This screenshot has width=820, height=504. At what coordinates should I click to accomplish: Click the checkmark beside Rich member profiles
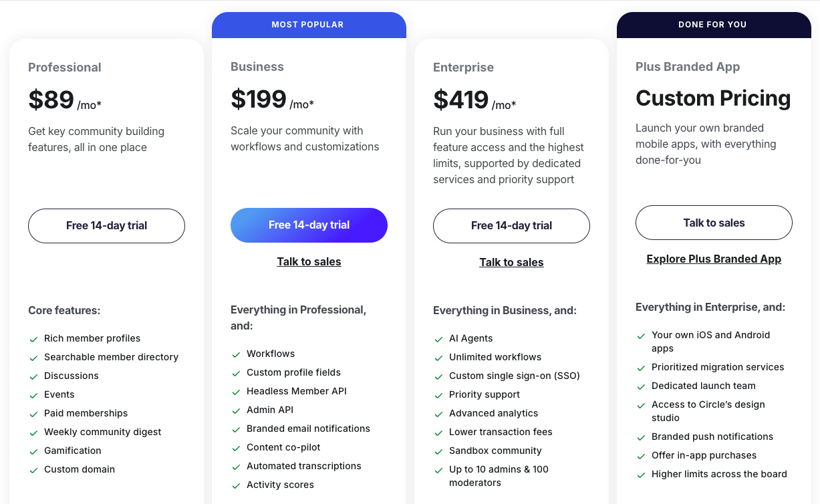pyautogui.click(x=33, y=338)
